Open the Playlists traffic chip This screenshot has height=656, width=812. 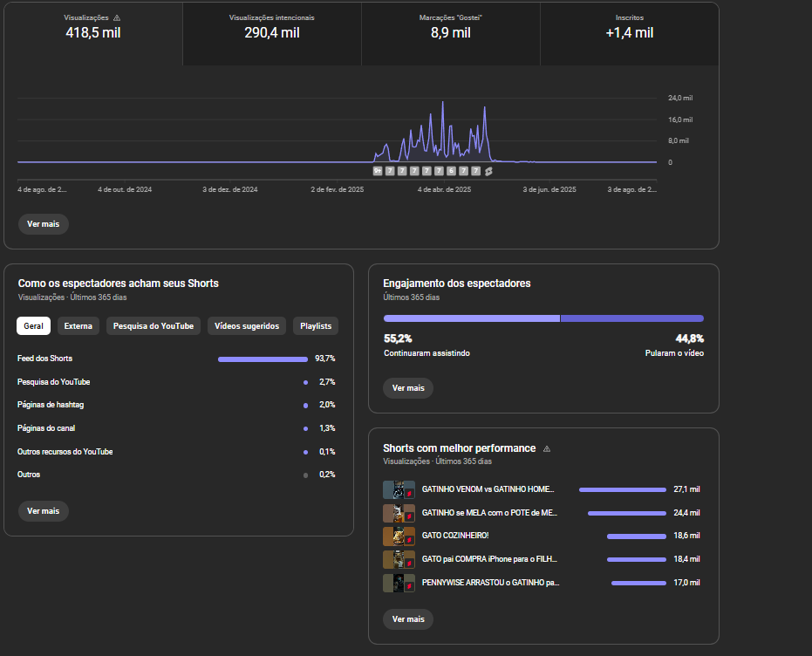(x=316, y=325)
